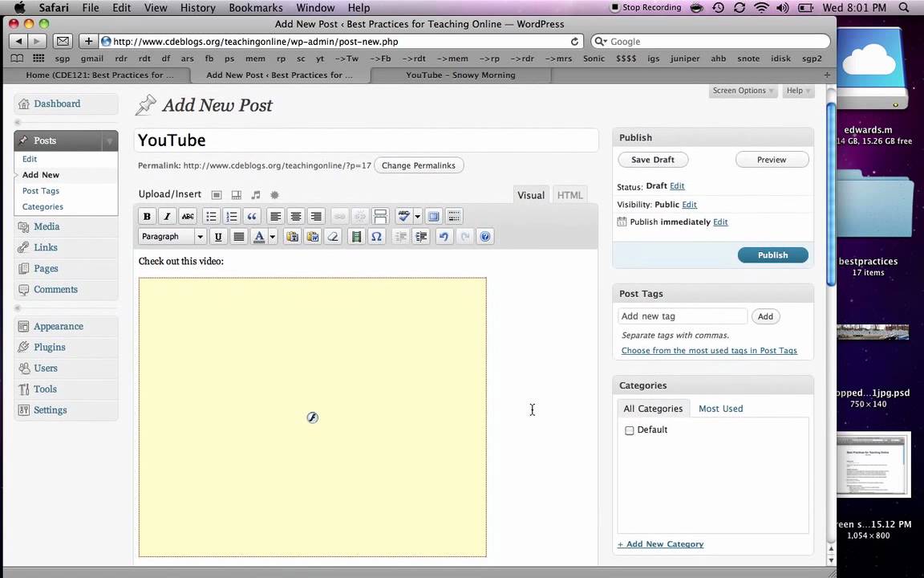Click Save Draft
924x578 pixels.
653,160
